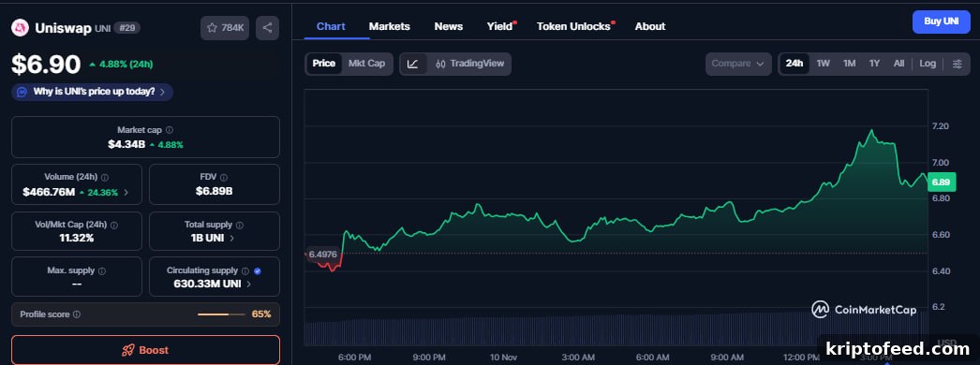Click the verified badge near Circulating supply

coord(258,270)
